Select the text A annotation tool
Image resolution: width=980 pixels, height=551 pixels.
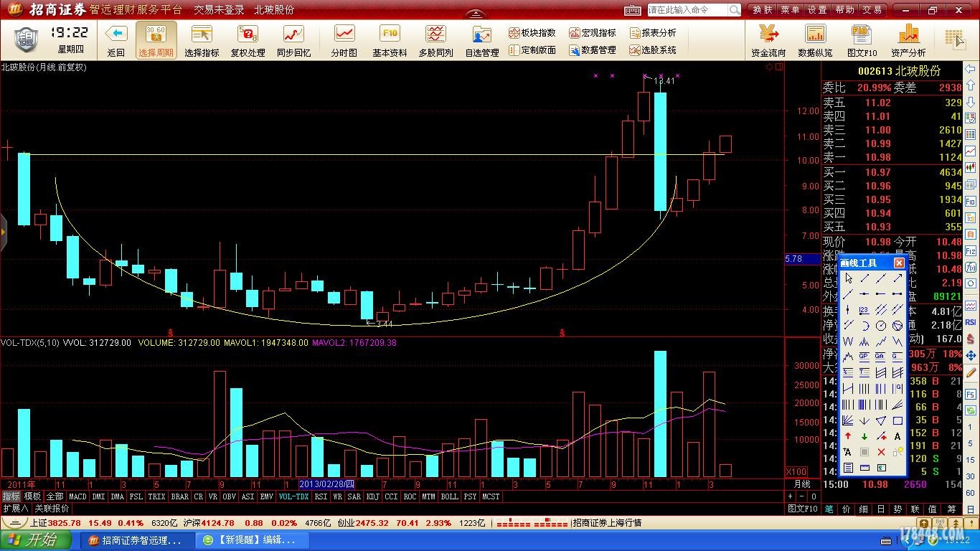pos(897,436)
